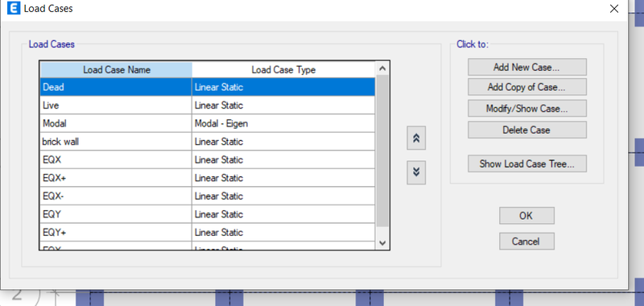This screenshot has width=644, height=306.
Task: Click Linear Static cell in Live row
Action: 283,105
